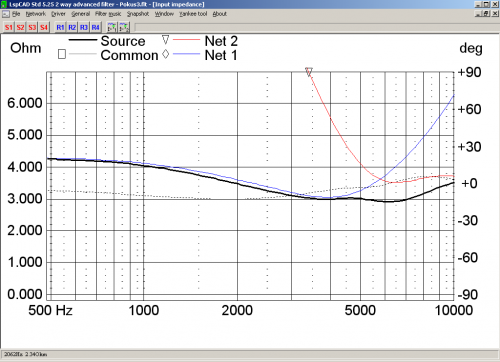
Task: Click the R2 recall button
Action: pyautogui.click(x=72, y=27)
